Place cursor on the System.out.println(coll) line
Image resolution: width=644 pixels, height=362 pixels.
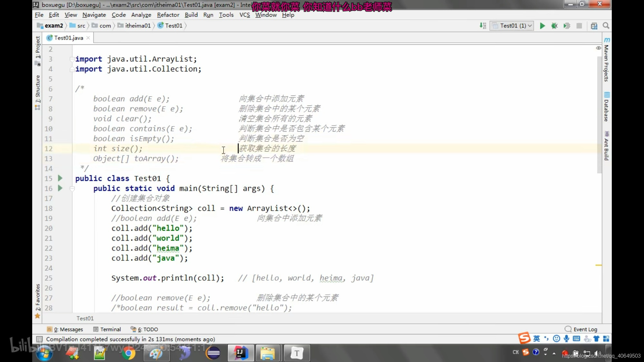coord(167,278)
